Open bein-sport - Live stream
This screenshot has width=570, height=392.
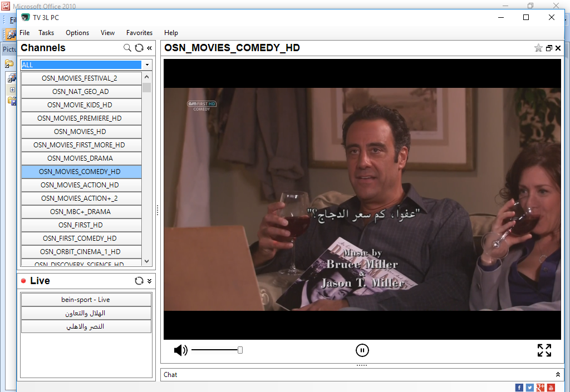coord(86,300)
